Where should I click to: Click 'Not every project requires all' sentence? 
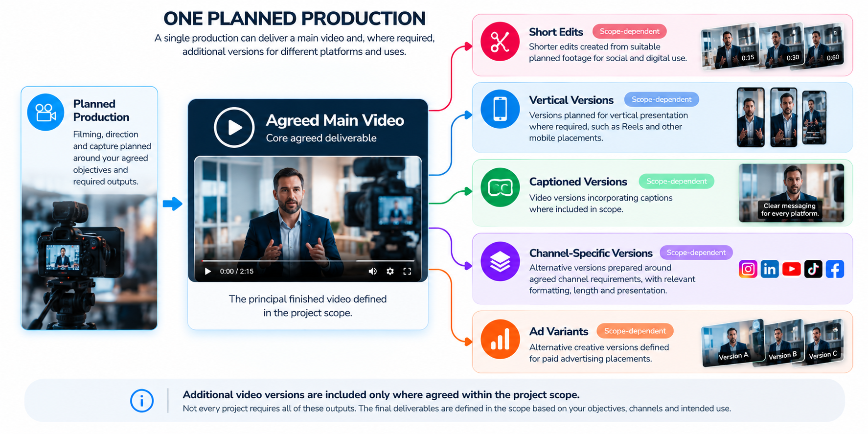(457, 409)
